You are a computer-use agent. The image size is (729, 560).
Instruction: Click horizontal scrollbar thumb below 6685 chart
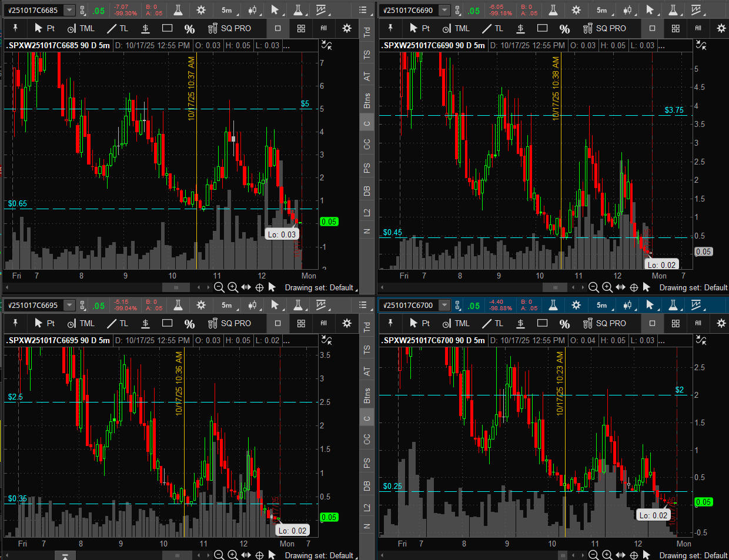(176, 287)
